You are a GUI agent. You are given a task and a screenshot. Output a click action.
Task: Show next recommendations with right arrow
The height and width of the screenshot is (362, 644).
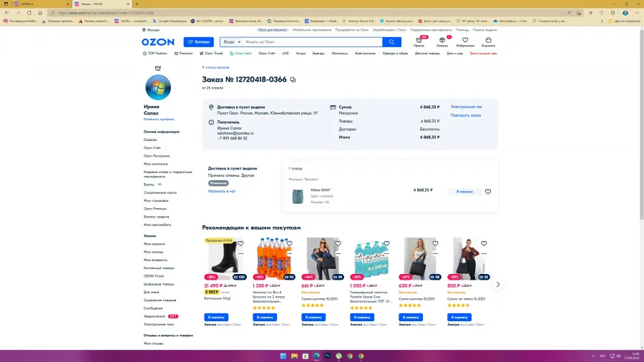(x=498, y=285)
